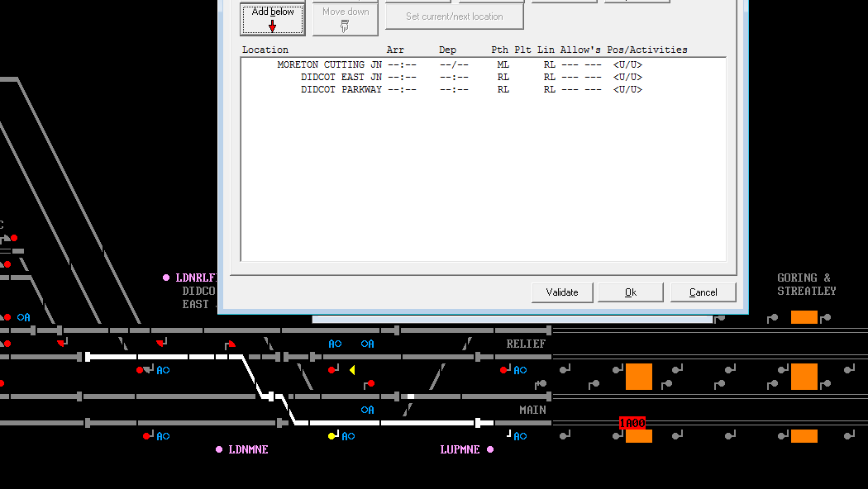
Task: Click the large orange block above 1A00
Action: 639,377
